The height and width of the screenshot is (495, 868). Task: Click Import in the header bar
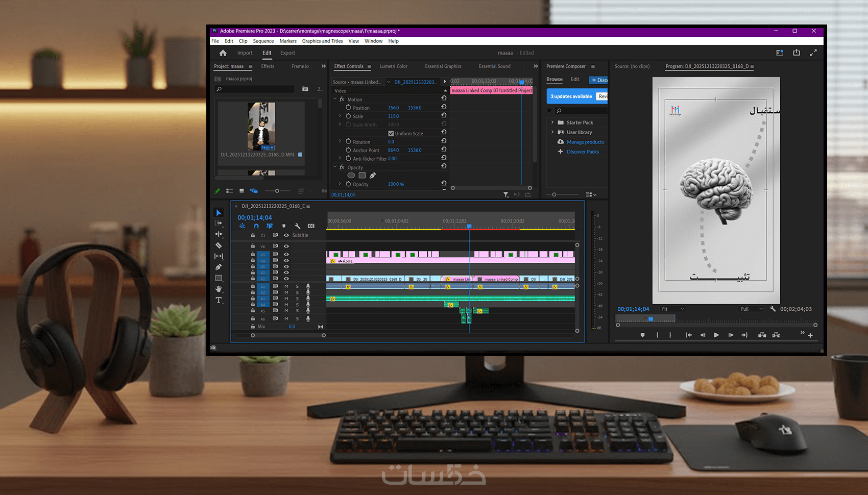point(245,53)
